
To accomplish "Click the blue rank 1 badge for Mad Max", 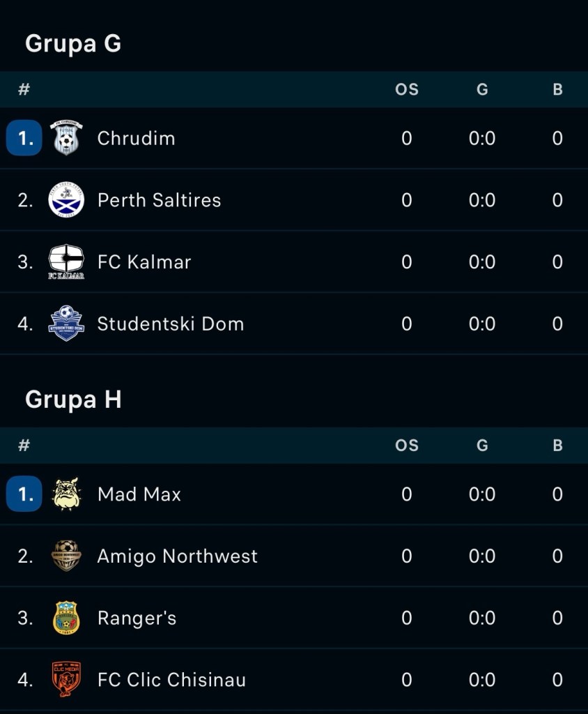I will coord(24,494).
